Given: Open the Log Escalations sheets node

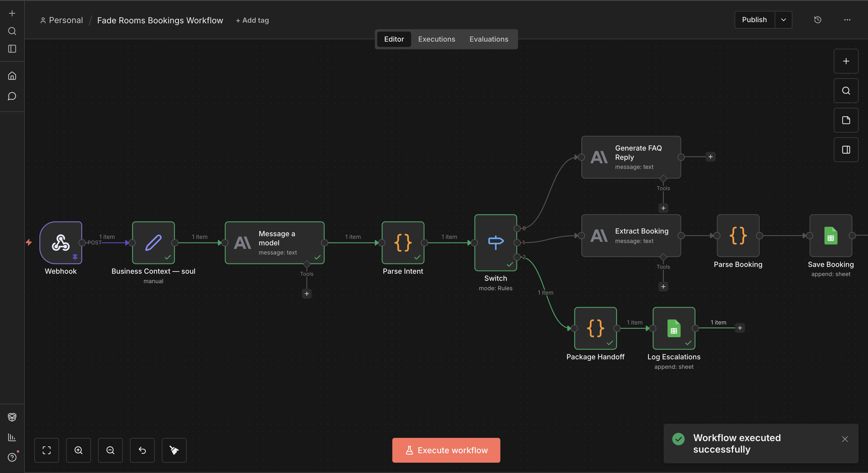Looking at the screenshot, I should pos(674,328).
